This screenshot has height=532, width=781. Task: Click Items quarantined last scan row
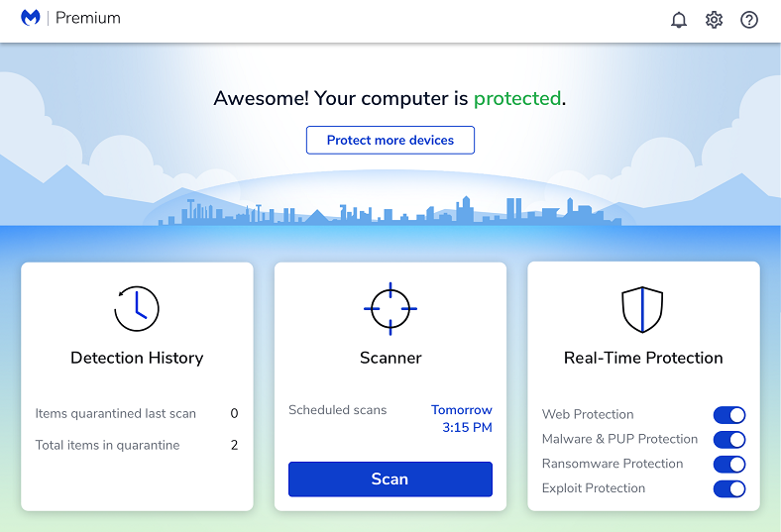[137, 413]
